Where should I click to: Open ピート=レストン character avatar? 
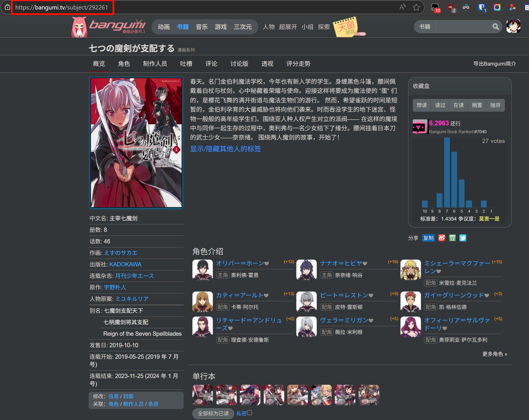coord(307,302)
